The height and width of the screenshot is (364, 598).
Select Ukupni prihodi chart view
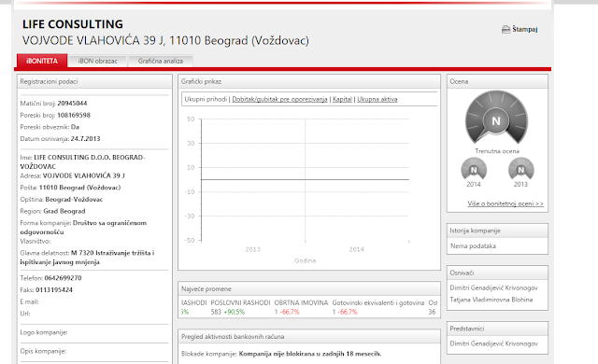[x=206, y=99]
